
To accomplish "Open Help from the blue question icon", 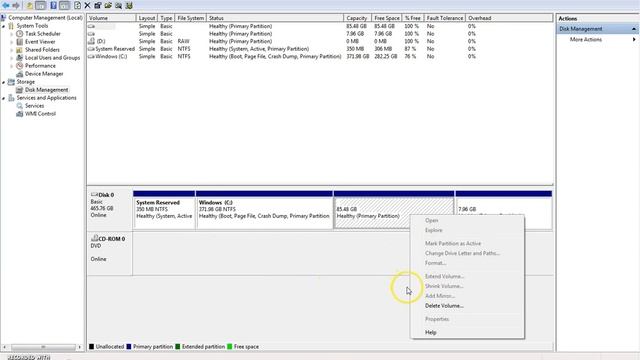I will point(53,5).
